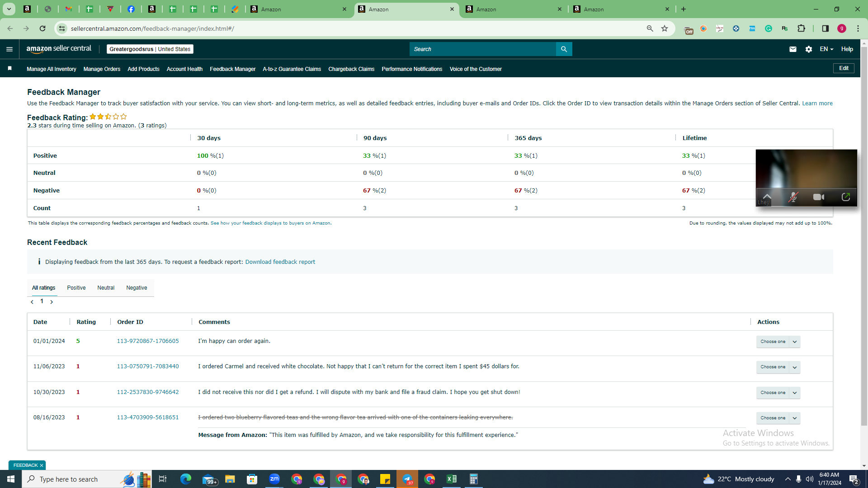Open order 112-2537830-9746642
The image size is (868, 488).
[148, 392]
